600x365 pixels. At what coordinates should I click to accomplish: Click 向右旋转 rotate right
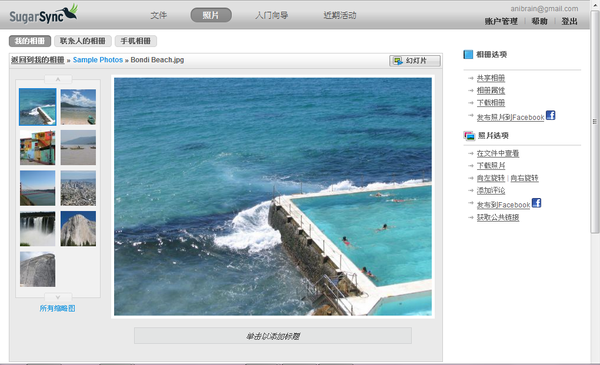click(524, 178)
